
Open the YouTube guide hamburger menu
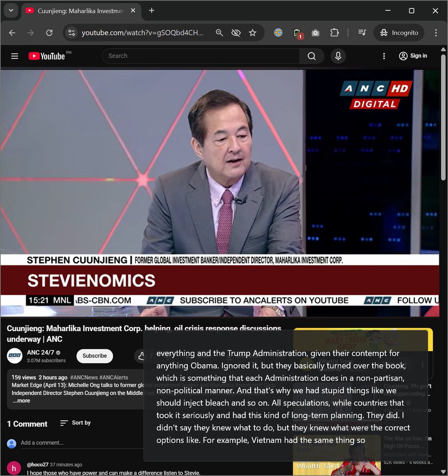pos(15,56)
